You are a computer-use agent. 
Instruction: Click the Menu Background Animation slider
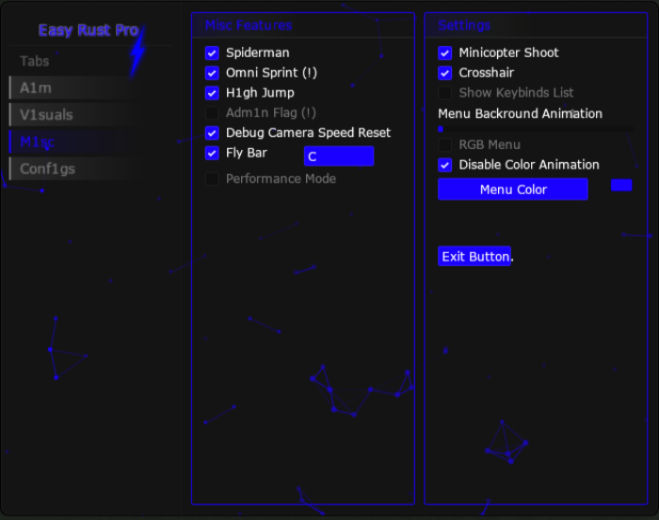535,129
